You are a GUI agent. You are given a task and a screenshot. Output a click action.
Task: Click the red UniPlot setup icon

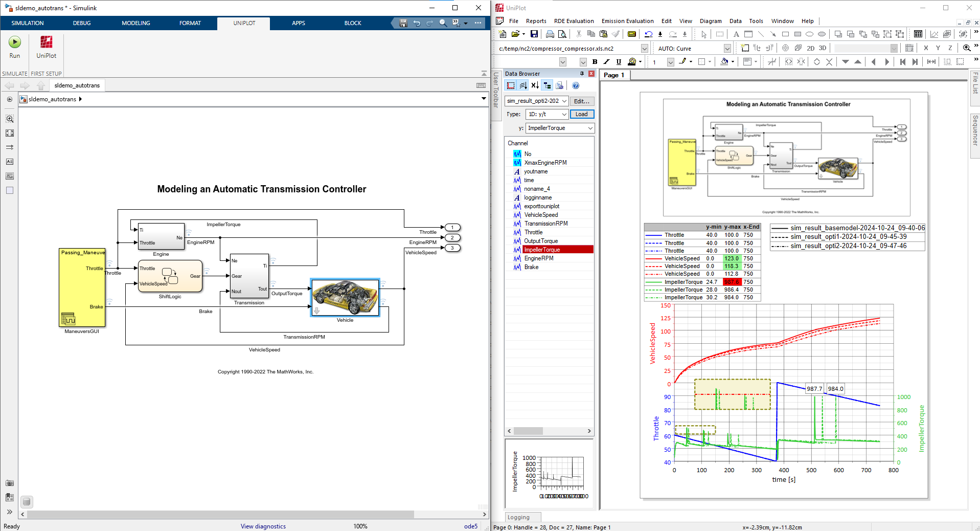(46, 42)
